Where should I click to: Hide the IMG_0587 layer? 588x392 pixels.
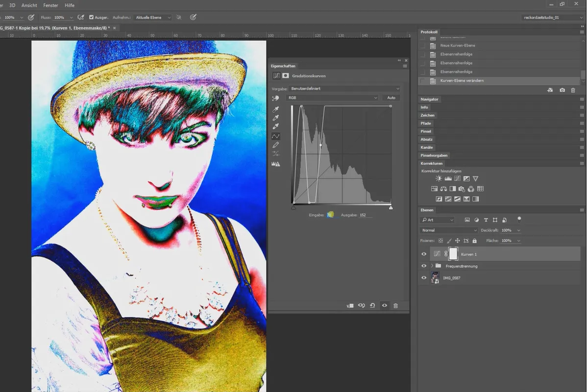424,278
